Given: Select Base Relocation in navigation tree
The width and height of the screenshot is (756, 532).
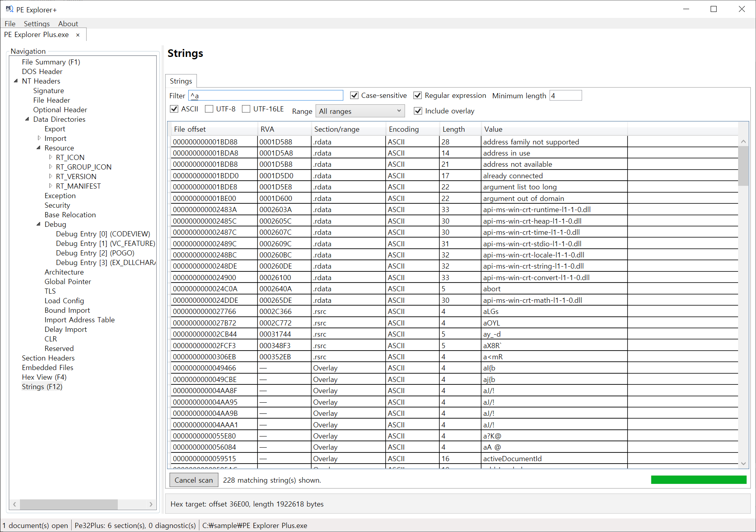Looking at the screenshot, I should tap(70, 215).
